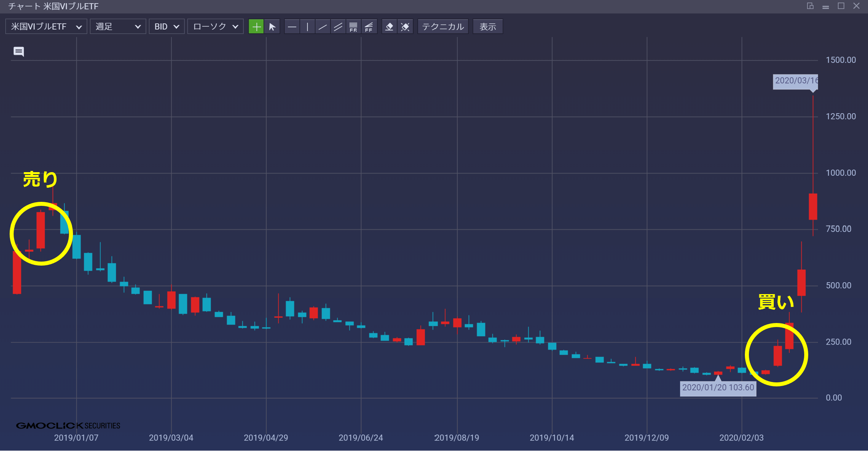Select the arrow pointer tool
868x451 pixels.
coord(272,27)
